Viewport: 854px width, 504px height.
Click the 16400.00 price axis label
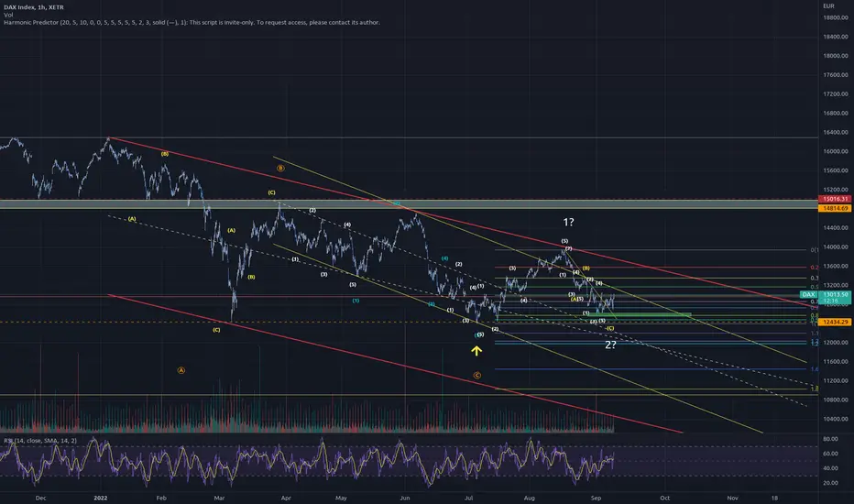click(836, 132)
